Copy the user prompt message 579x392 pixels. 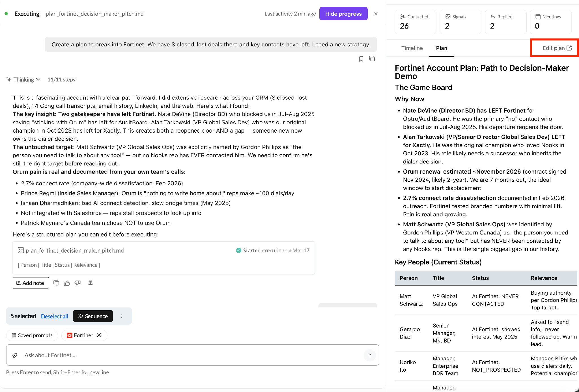(372, 59)
